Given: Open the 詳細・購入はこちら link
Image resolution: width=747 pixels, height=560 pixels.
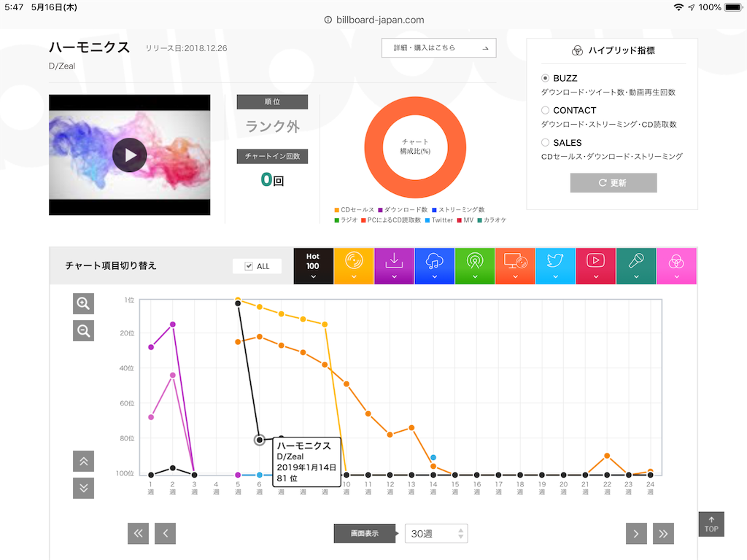Looking at the screenshot, I should pos(438,47).
